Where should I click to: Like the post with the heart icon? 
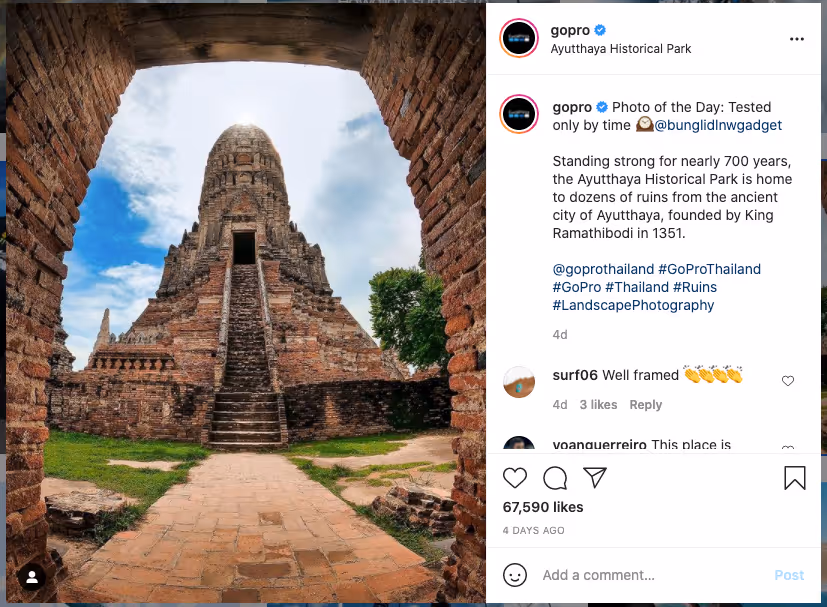point(515,478)
